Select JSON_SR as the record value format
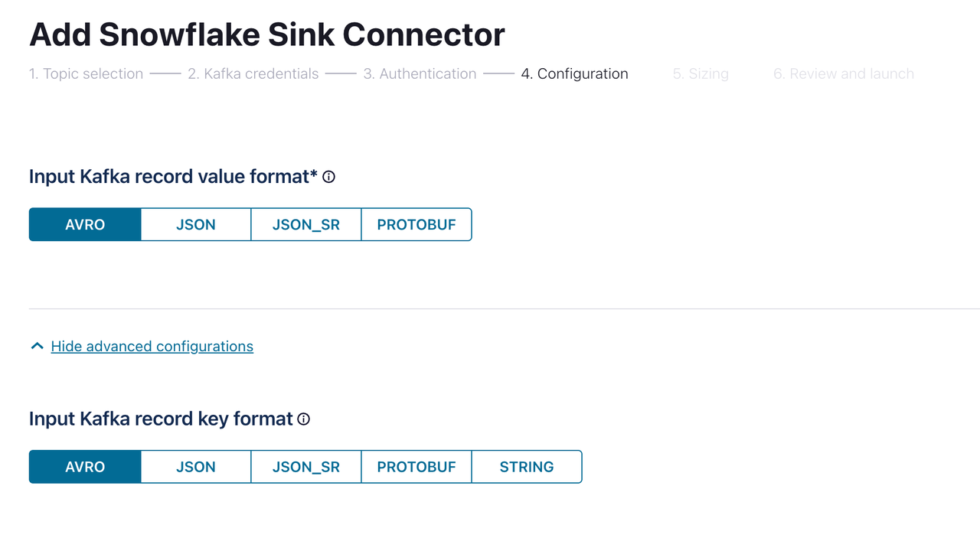Image resolution: width=980 pixels, height=538 pixels. pyautogui.click(x=305, y=224)
